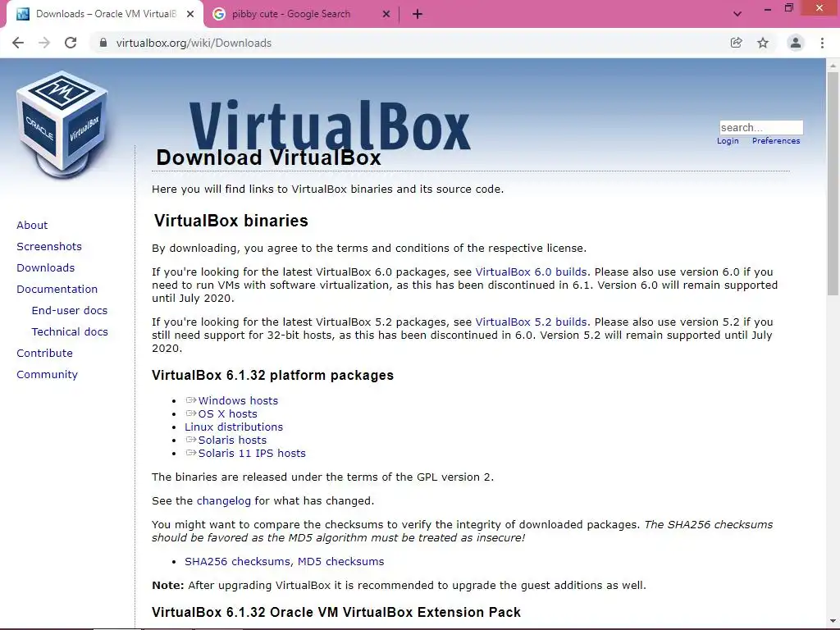Click the VirtualBox 6.1.32 platform packages heading
Screen dimensions: 840x630
[x=272, y=375]
